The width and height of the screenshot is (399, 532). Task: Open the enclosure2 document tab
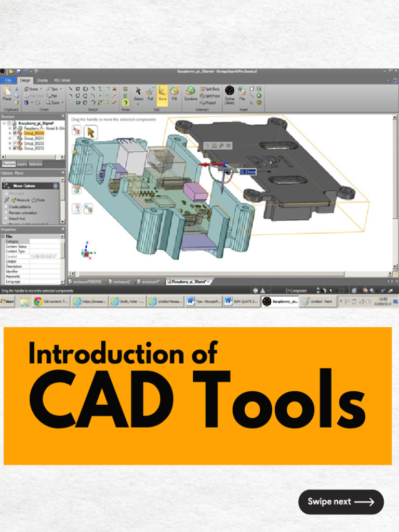(x=120, y=282)
